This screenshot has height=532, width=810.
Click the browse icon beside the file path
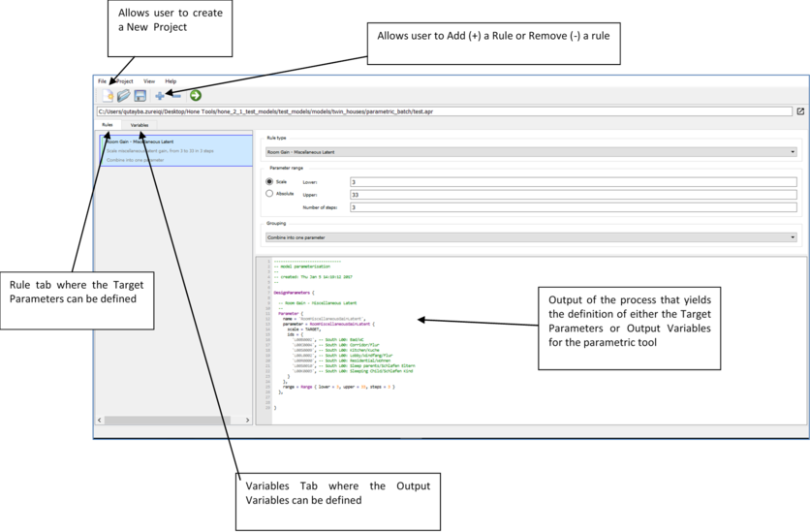[x=800, y=112]
